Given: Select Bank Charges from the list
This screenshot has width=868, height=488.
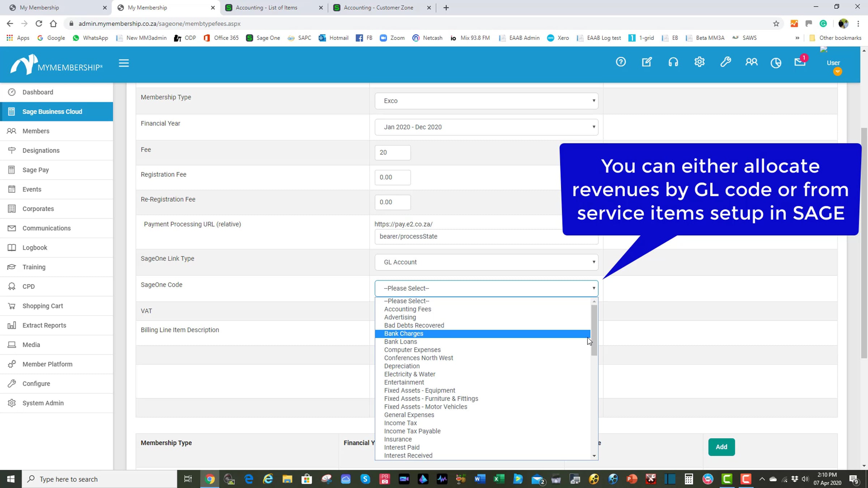Looking at the screenshot, I should (x=404, y=333).
